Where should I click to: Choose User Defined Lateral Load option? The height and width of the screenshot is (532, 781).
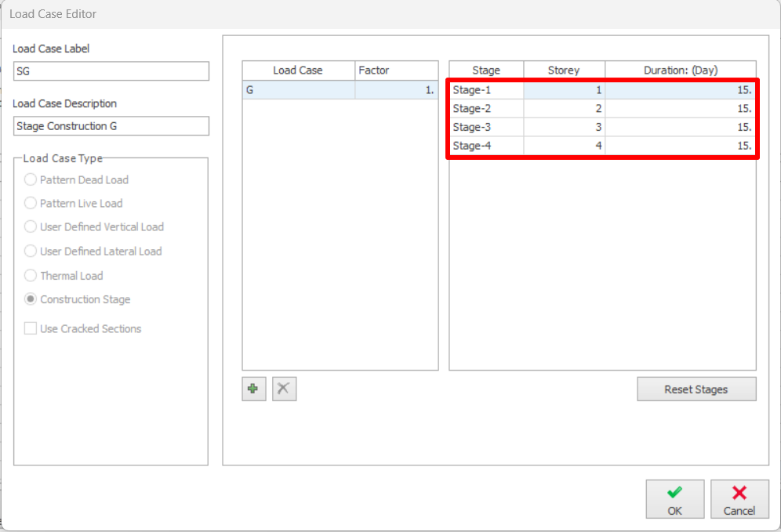coord(31,252)
